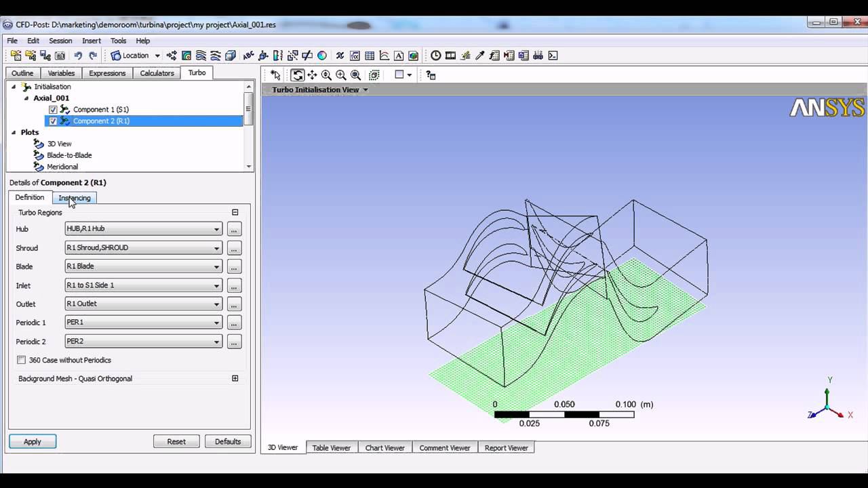Select the viewer Pan tool
This screenshot has height=488, width=868.
(x=312, y=75)
